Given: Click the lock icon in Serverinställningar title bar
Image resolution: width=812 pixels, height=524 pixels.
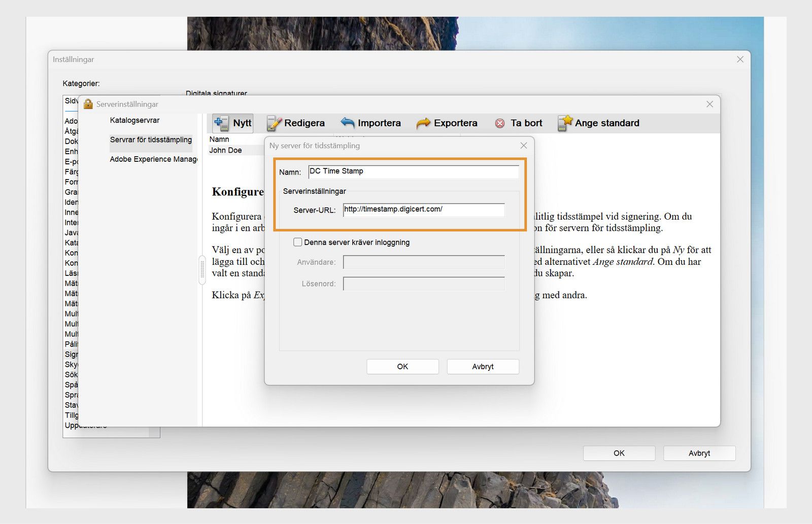Looking at the screenshot, I should 88,103.
